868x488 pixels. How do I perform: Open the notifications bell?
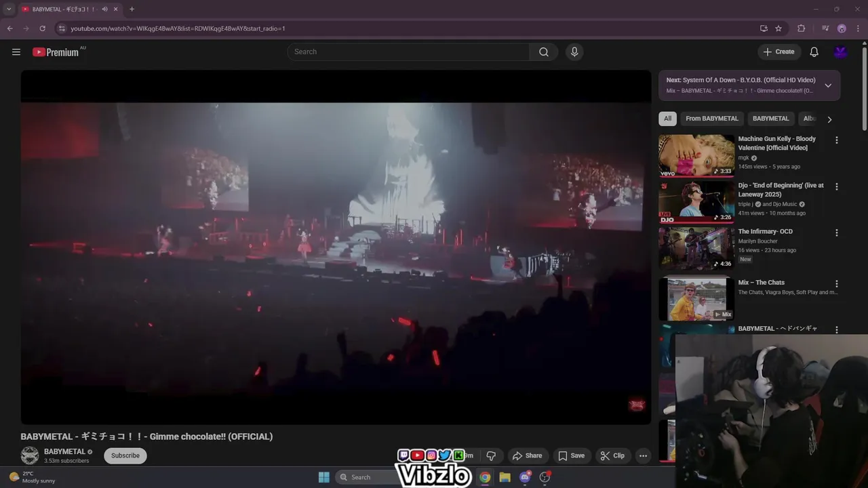click(x=814, y=52)
